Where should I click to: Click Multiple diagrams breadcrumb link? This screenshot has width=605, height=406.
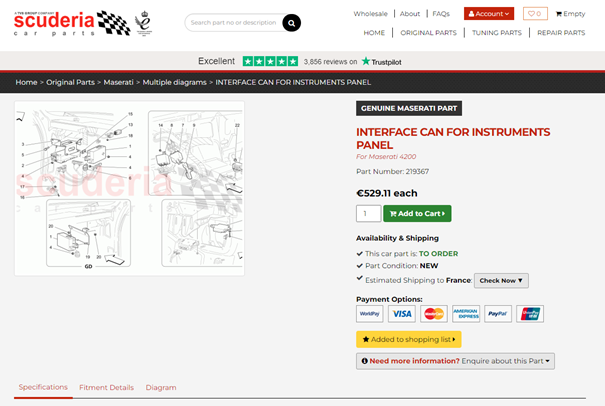click(174, 82)
